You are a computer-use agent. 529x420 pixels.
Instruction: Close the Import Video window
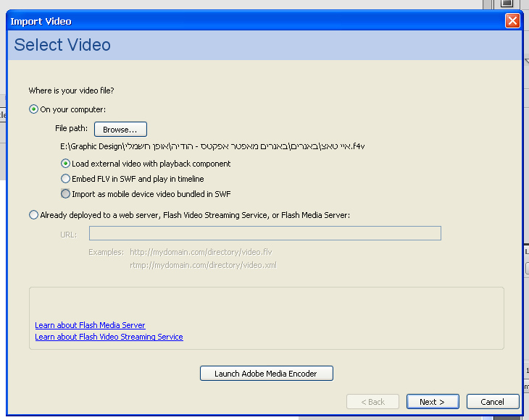(512, 21)
